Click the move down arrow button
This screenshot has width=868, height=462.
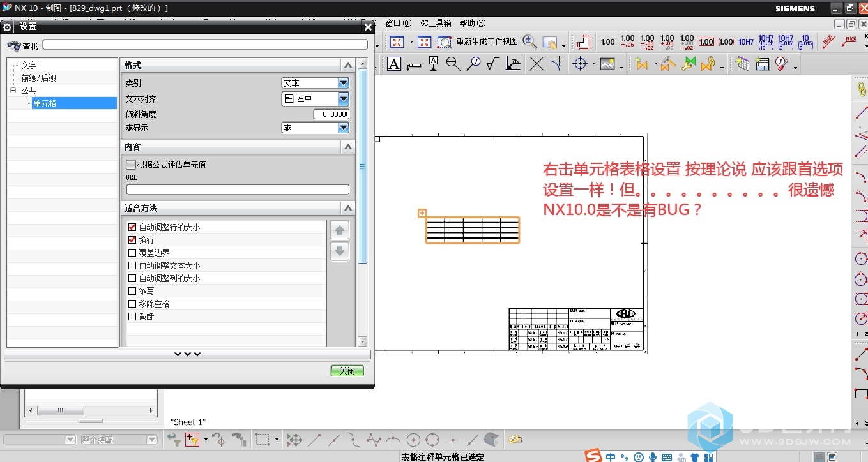[340, 251]
